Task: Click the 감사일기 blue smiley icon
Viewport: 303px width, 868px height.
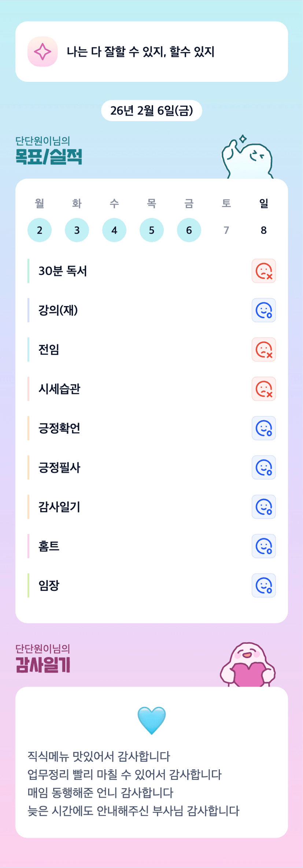Action: point(263,507)
